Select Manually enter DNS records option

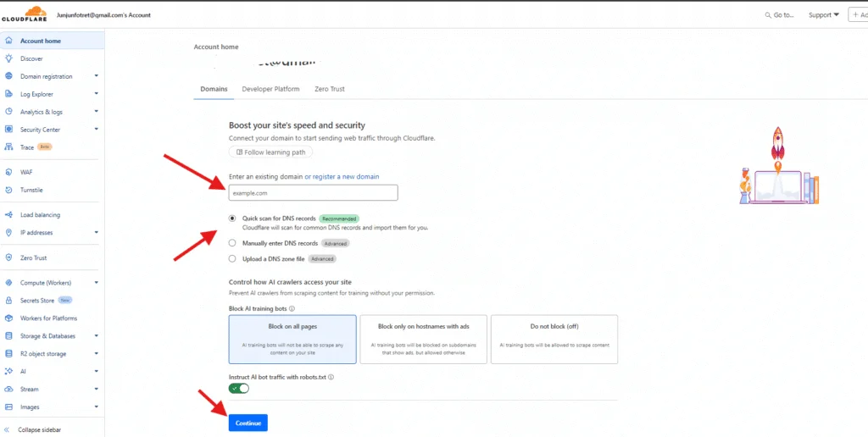(x=232, y=243)
